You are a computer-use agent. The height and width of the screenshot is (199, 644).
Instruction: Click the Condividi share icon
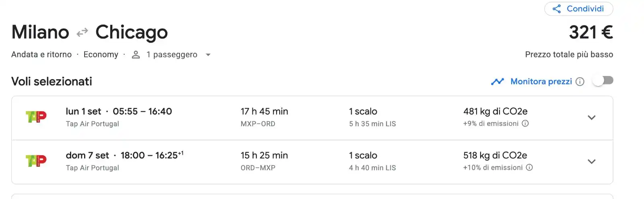tap(557, 9)
